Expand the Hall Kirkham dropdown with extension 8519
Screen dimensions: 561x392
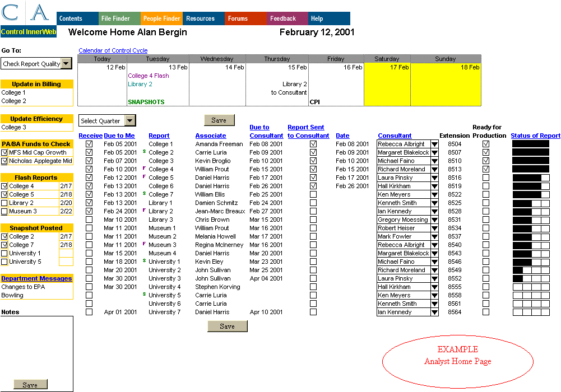[434, 186]
